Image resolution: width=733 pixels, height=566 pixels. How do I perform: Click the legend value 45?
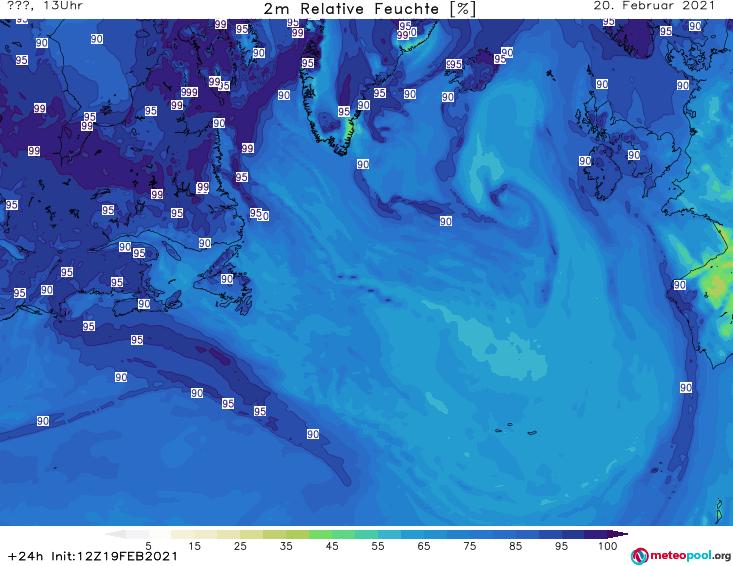point(332,546)
